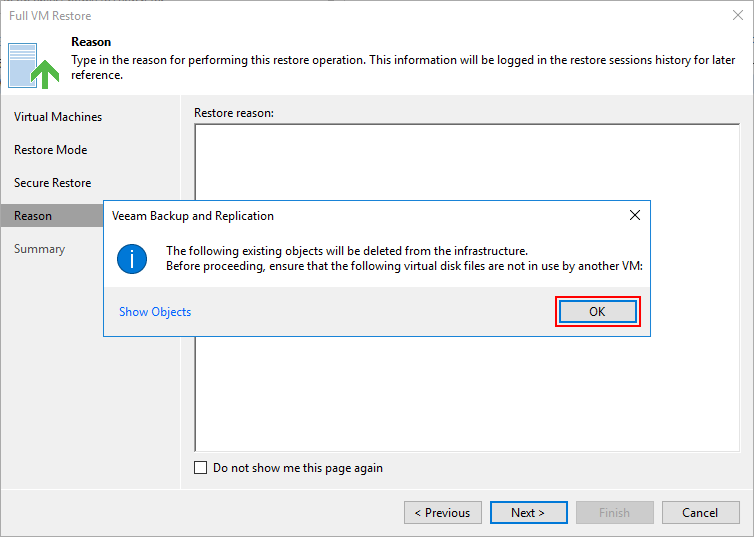Select the Secure Restore step
This screenshot has width=754, height=537.
[52, 183]
